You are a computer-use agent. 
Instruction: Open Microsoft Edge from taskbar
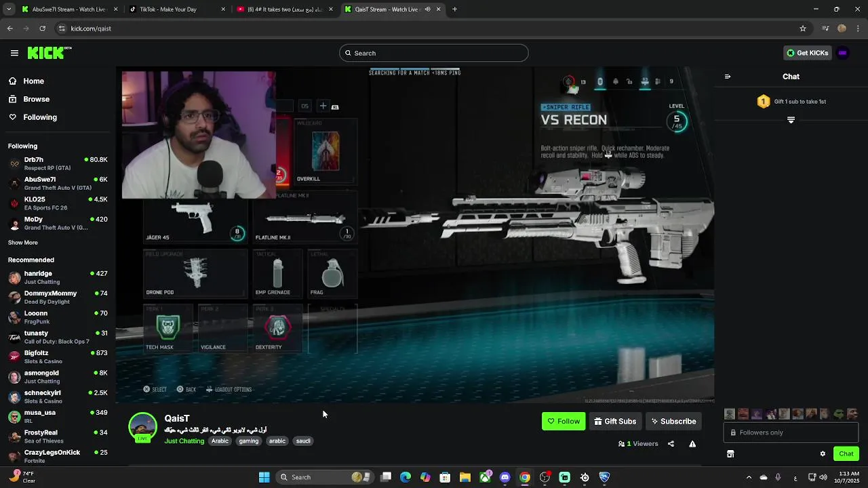pyautogui.click(x=406, y=477)
